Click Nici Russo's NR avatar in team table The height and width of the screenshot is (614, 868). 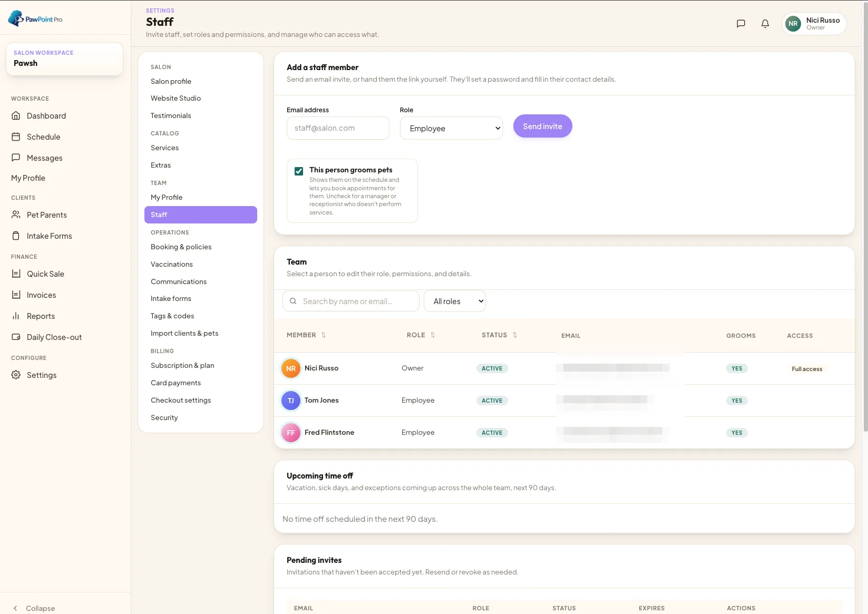pyautogui.click(x=291, y=368)
